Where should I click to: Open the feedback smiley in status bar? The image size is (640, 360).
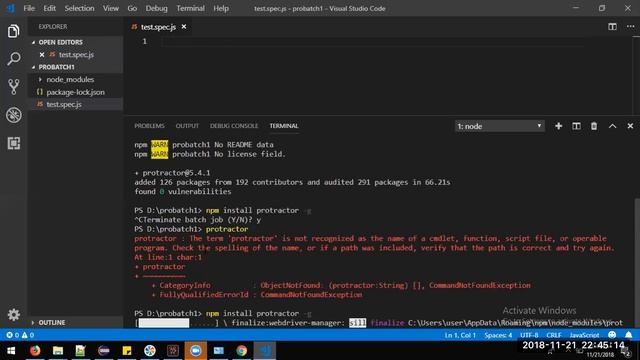pos(612,335)
